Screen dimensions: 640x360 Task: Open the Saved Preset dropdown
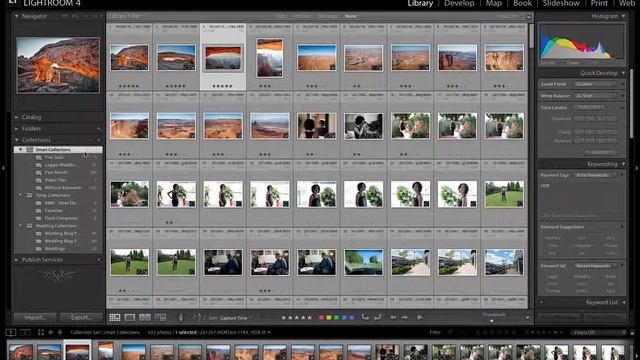tap(595, 84)
